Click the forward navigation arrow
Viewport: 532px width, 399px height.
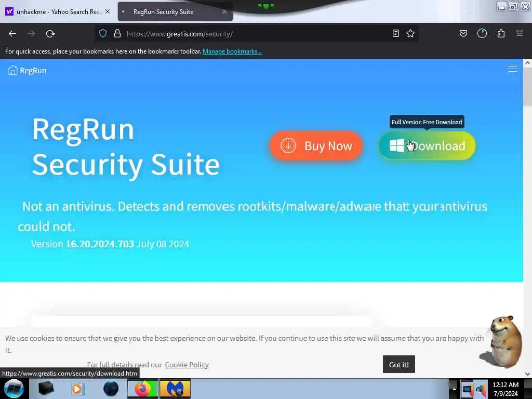pyautogui.click(x=31, y=34)
